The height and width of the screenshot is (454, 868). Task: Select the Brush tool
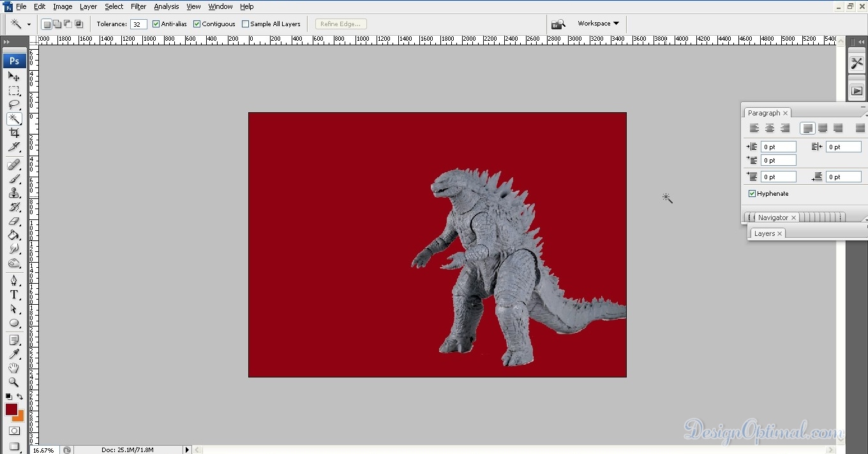click(14, 179)
